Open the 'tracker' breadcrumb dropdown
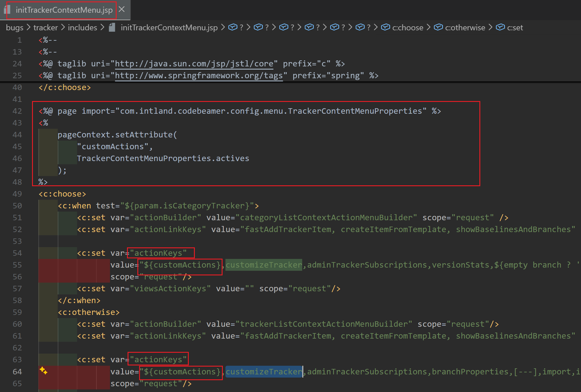The width and height of the screenshot is (581, 392). pyautogui.click(x=46, y=28)
